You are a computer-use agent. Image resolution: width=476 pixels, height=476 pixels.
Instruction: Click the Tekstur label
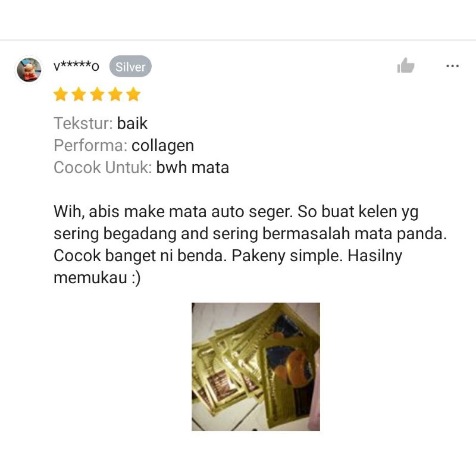click(x=83, y=123)
